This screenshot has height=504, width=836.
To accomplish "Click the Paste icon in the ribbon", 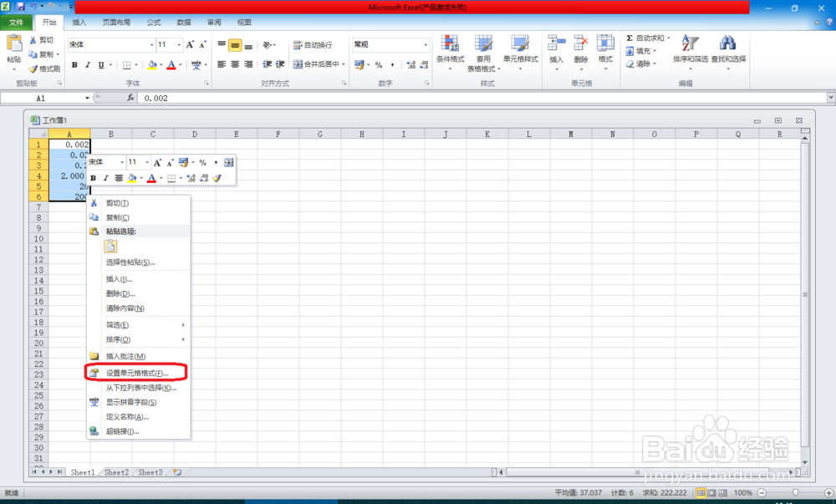I will [x=14, y=43].
